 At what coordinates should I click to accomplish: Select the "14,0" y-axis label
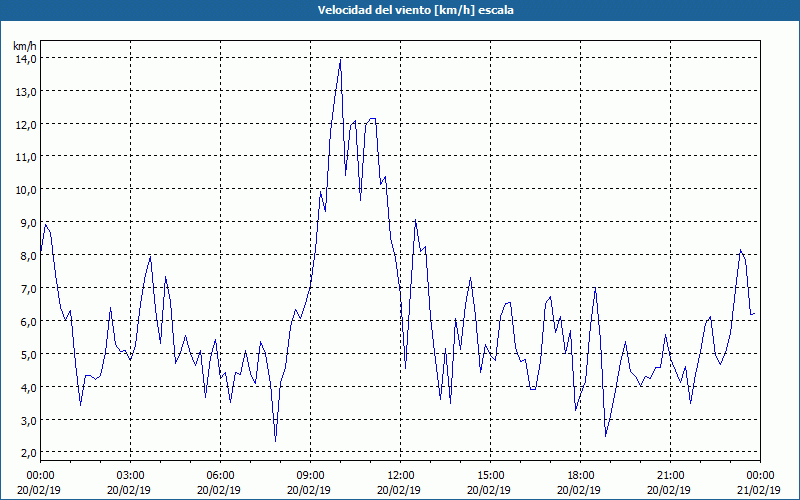pyautogui.click(x=26, y=59)
